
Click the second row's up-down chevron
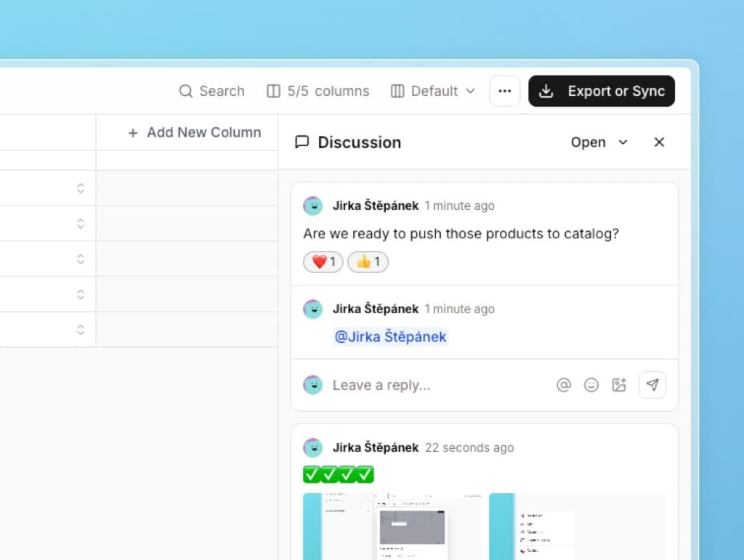point(80,223)
